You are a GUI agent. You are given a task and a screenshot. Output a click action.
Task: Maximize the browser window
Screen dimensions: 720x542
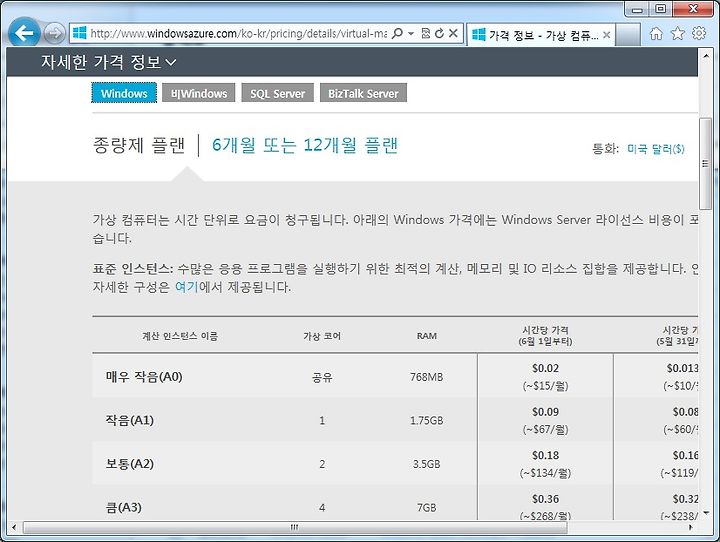660,9
